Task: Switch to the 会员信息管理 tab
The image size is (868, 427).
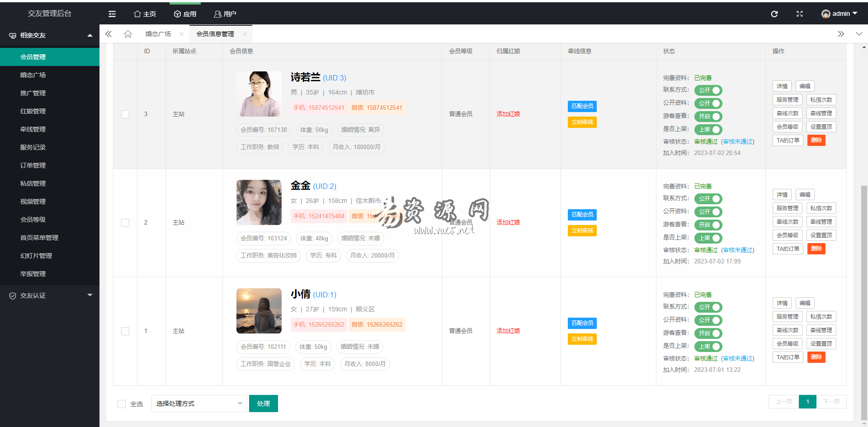Action: (x=215, y=34)
